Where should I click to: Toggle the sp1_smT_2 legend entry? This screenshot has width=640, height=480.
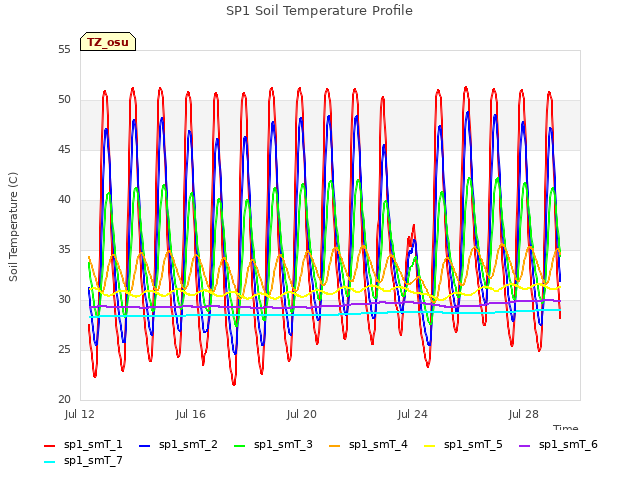[x=178, y=444]
